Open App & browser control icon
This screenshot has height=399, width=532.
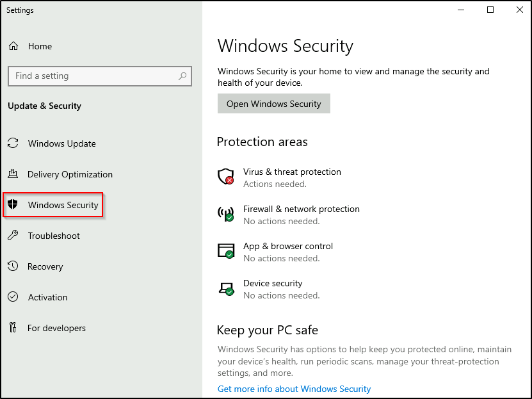[225, 251]
